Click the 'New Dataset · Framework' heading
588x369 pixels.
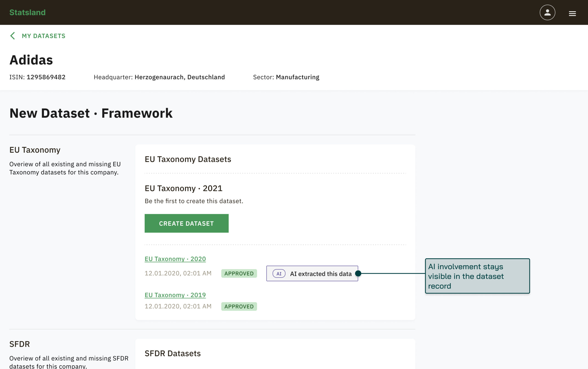(x=91, y=113)
